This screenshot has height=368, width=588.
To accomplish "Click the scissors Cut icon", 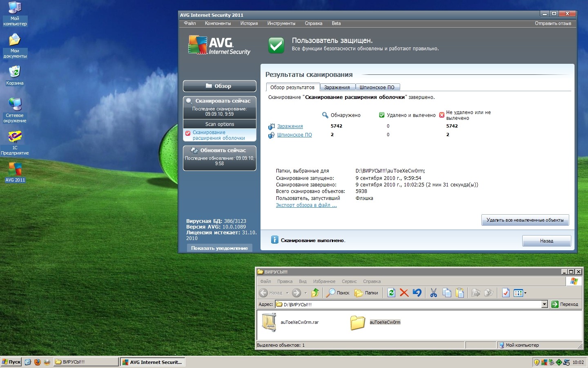I will pyautogui.click(x=433, y=293).
